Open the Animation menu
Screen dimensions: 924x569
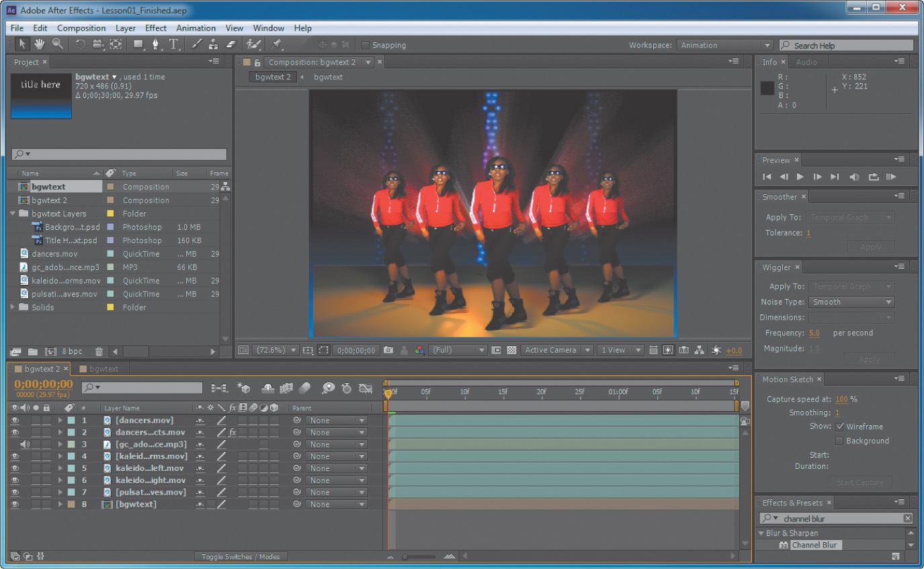pyautogui.click(x=196, y=28)
